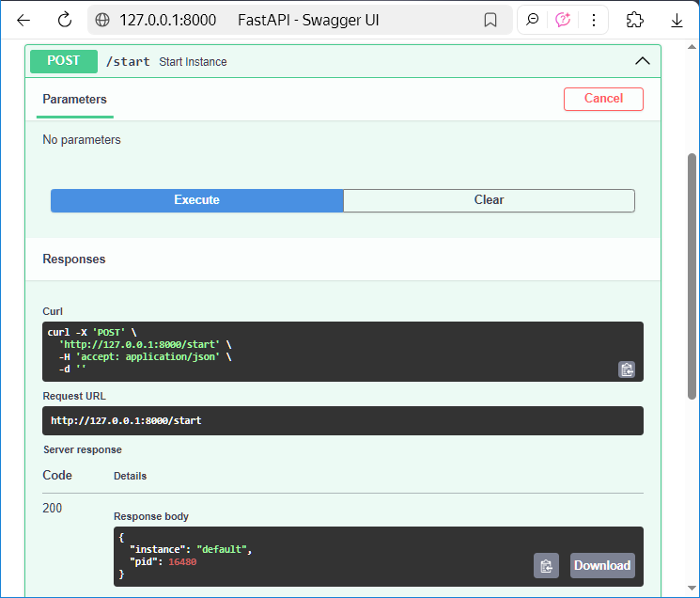Screen dimensions: 700x598
Task: Open the browser three-dot menu
Action: coord(593,20)
